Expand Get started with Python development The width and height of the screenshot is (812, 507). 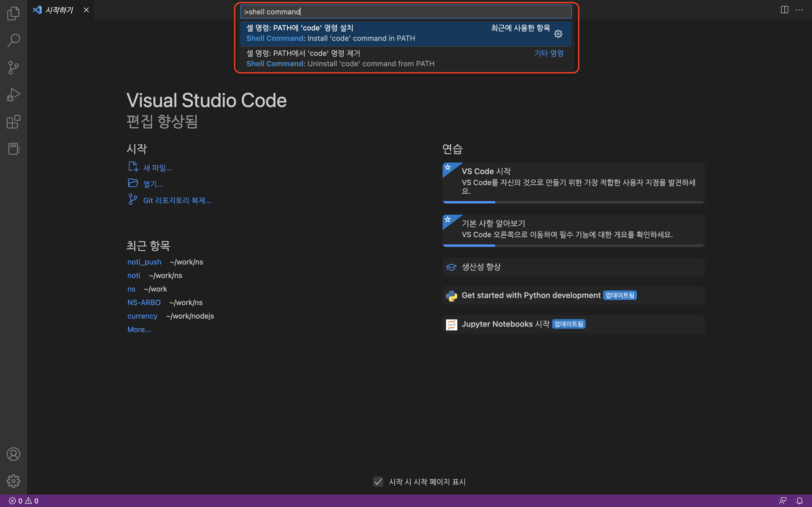[531, 295]
